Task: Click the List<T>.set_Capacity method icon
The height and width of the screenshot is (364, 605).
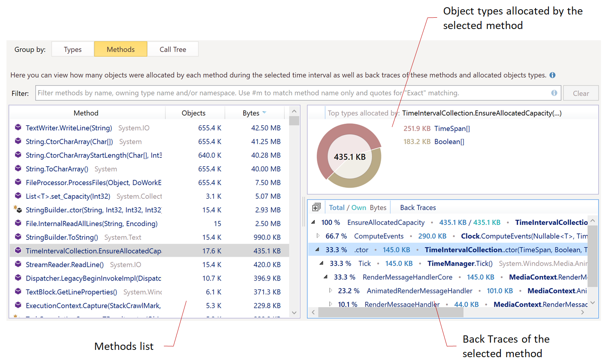Action: click(x=18, y=196)
